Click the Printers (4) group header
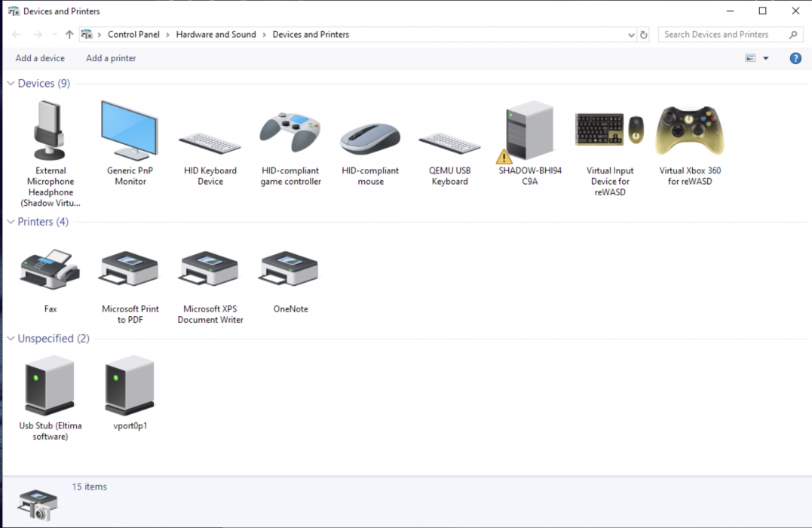Viewport: 812px width, 528px height. pos(43,221)
